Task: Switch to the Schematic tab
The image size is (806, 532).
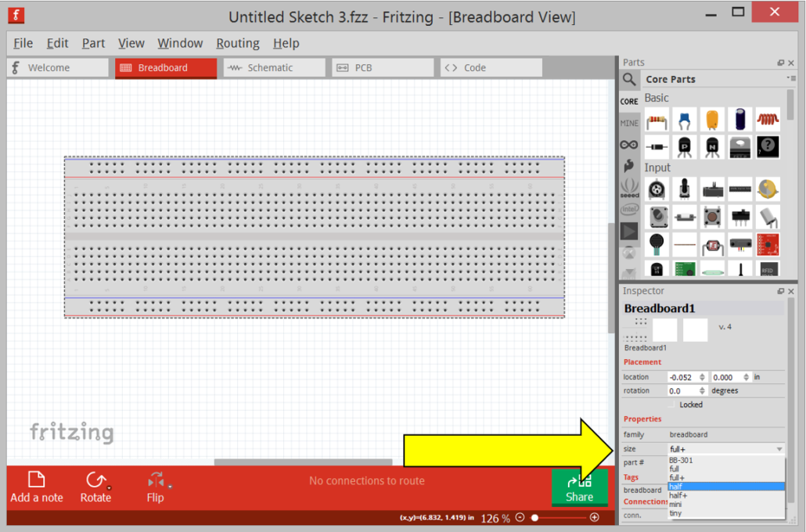Action: coord(273,68)
